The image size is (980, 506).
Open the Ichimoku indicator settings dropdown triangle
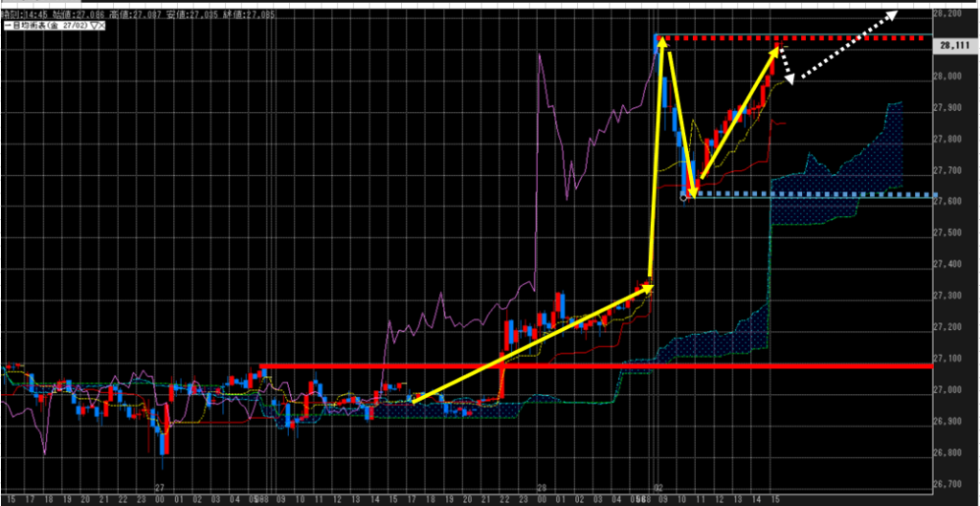94,26
